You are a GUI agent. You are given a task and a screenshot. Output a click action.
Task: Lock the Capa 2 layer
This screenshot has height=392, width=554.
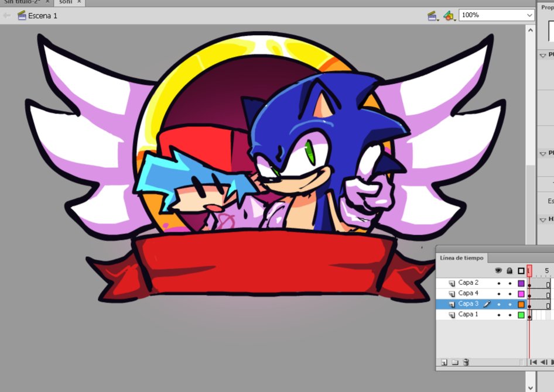pyautogui.click(x=510, y=283)
